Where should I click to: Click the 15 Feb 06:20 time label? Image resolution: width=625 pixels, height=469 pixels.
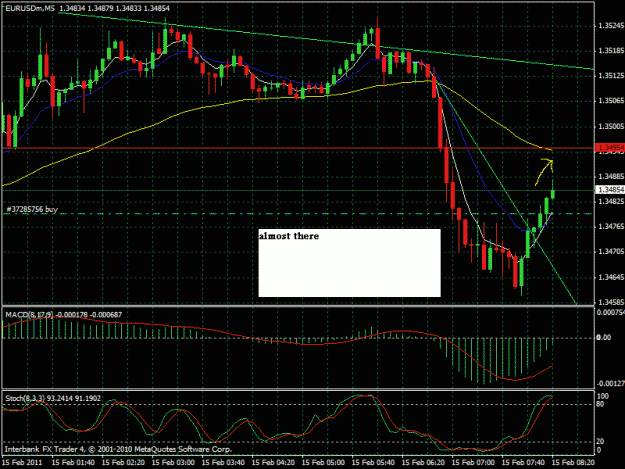[x=423, y=462]
